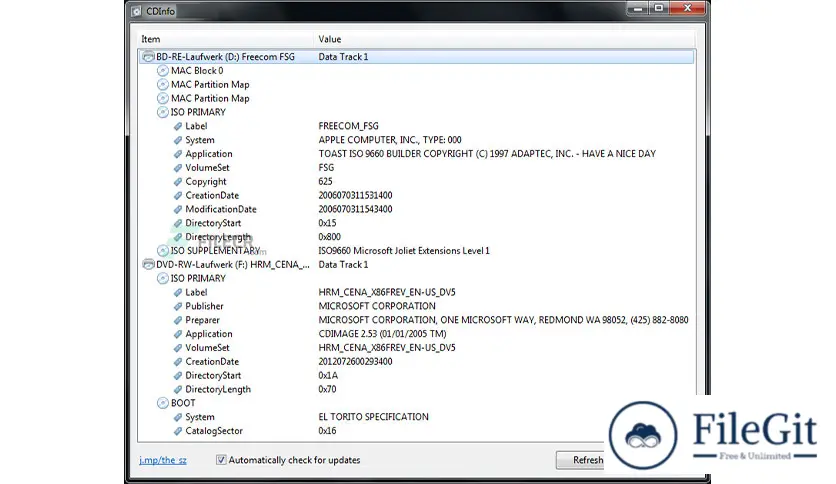The width and height of the screenshot is (836, 484).
Task: Click the first MAC Partition Map disc icon
Action: click(163, 84)
